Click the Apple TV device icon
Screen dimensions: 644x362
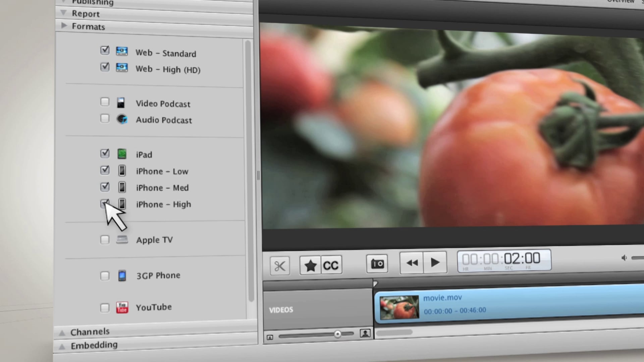click(122, 240)
